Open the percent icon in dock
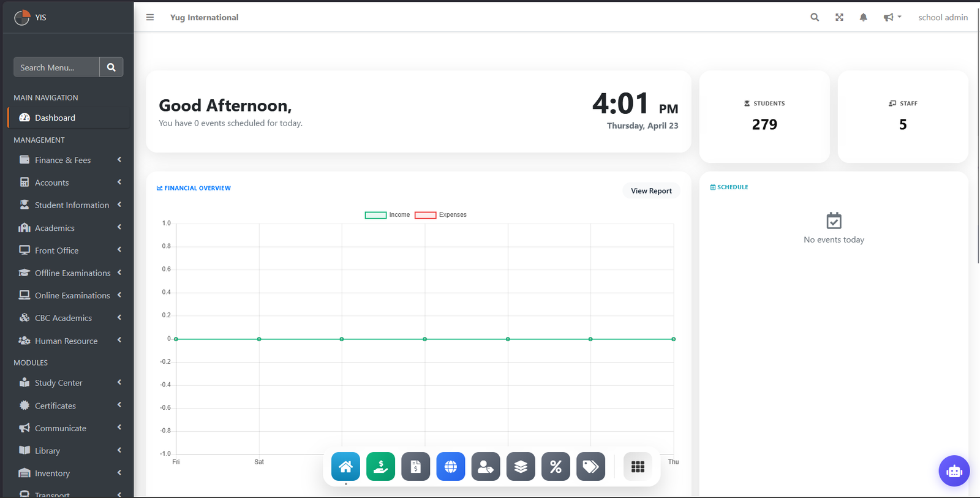Screen dimensions: 980x498 (x=556, y=467)
